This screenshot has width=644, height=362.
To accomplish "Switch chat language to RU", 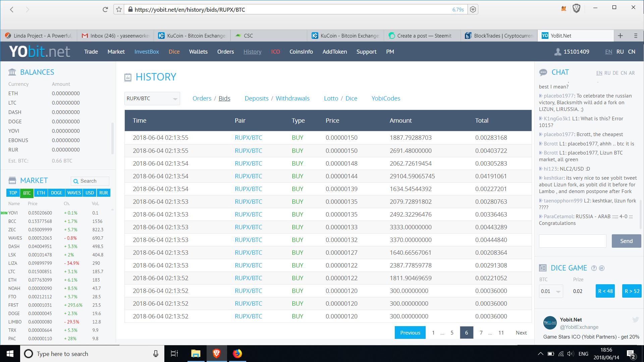I will pyautogui.click(x=607, y=73).
